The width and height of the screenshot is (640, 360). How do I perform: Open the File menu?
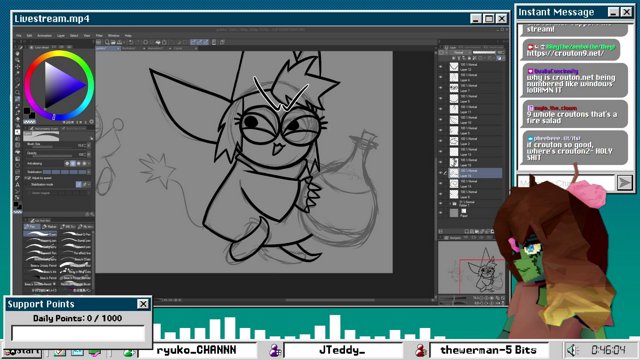point(19,36)
